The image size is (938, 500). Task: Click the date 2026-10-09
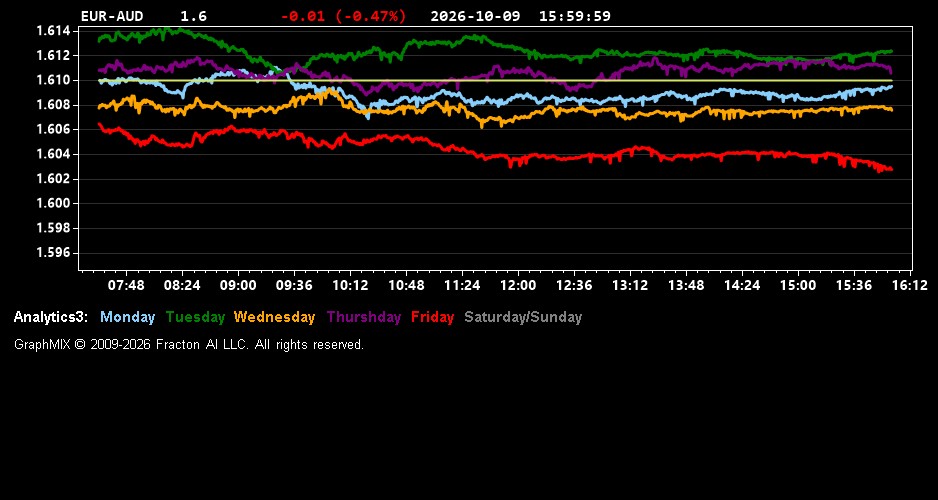(475, 16)
